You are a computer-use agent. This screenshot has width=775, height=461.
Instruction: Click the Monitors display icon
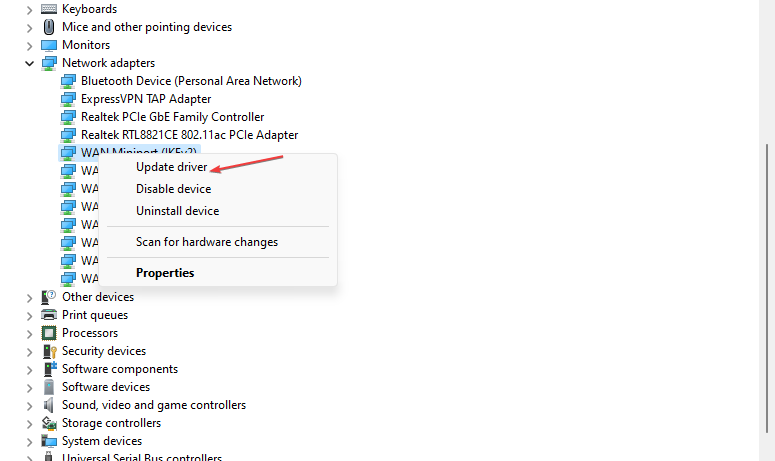(48, 45)
